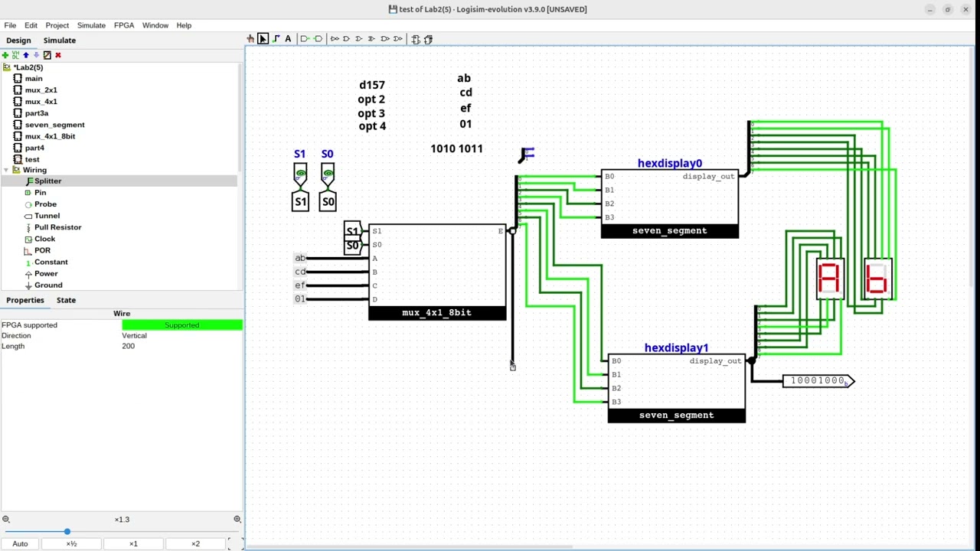This screenshot has height=551, width=980.
Task: Open the FPGA menu
Action: pos(124,25)
